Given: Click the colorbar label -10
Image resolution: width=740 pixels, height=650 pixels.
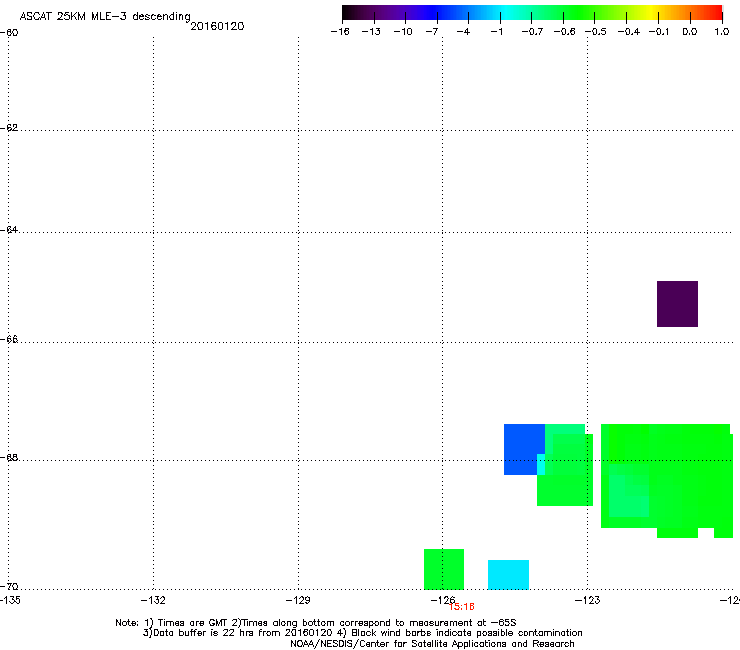Looking at the screenshot, I should point(403,32).
